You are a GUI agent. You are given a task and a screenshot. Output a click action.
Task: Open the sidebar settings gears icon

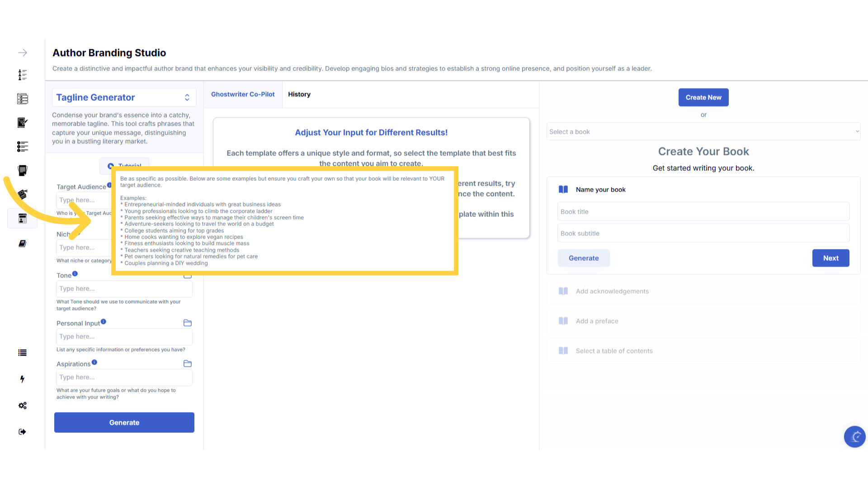(23, 405)
